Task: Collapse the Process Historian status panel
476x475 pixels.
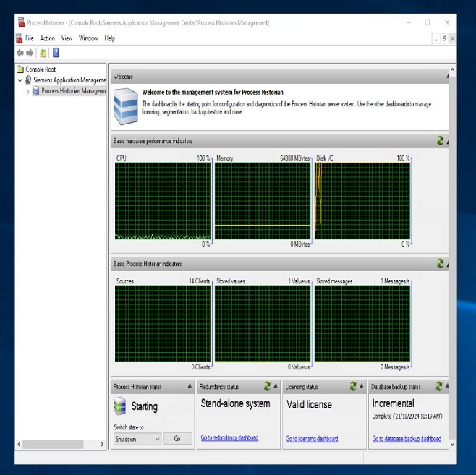Action: tap(190, 386)
